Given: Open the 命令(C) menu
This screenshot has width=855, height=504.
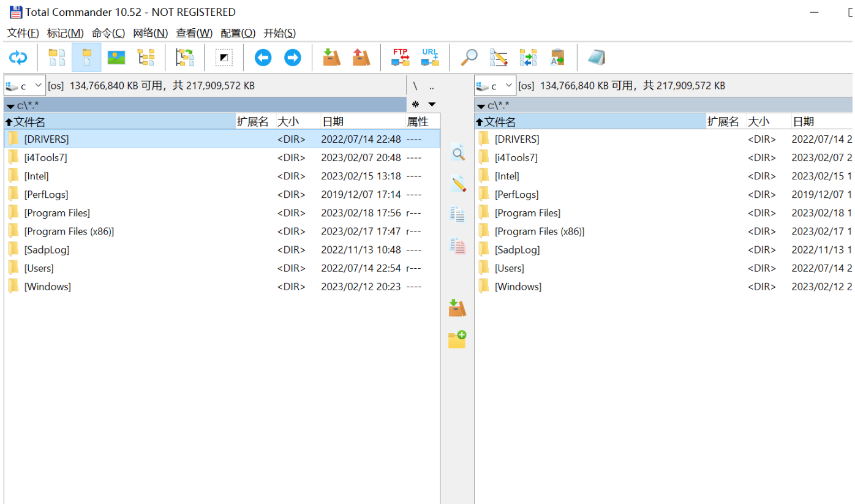Looking at the screenshot, I should click(x=108, y=33).
